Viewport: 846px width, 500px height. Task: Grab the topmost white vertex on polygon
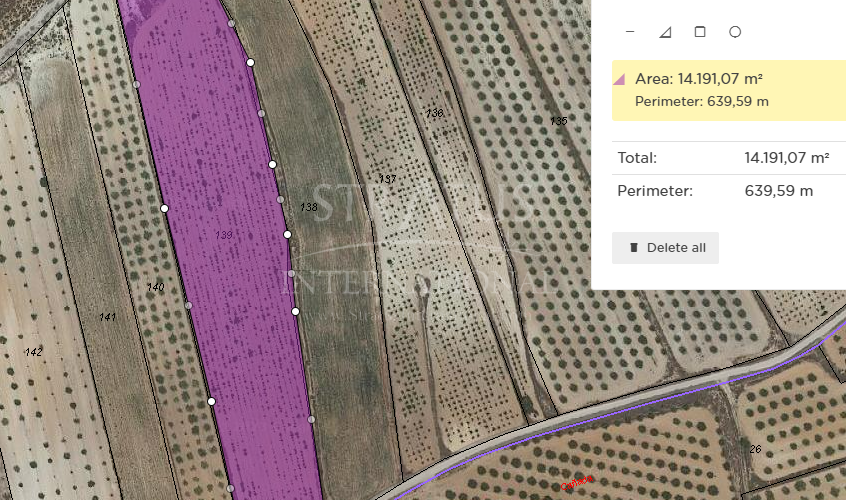pos(250,62)
